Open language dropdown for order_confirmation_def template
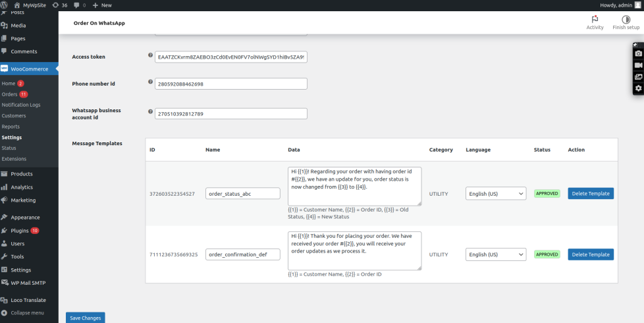The image size is (644, 323). pos(496,254)
